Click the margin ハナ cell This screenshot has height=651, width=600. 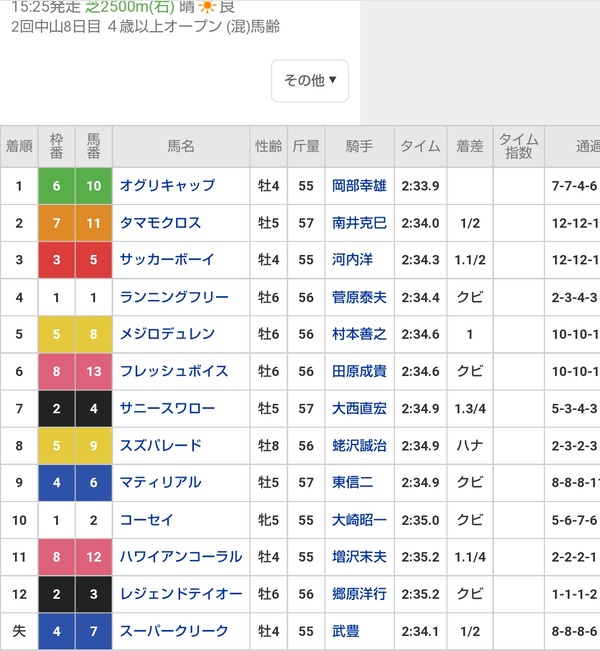[x=470, y=445]
